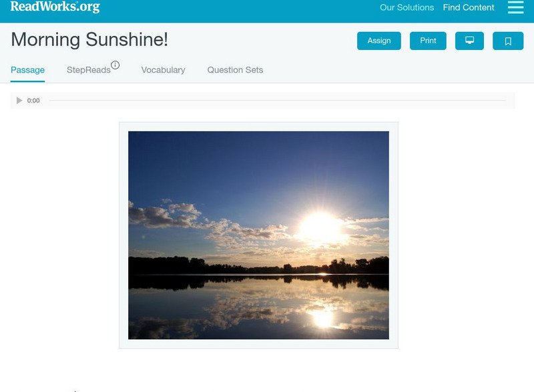The width and height of the screenshot is (534, 392).
Task: Open the hamburger menu icon
Action: coord(515,7)
